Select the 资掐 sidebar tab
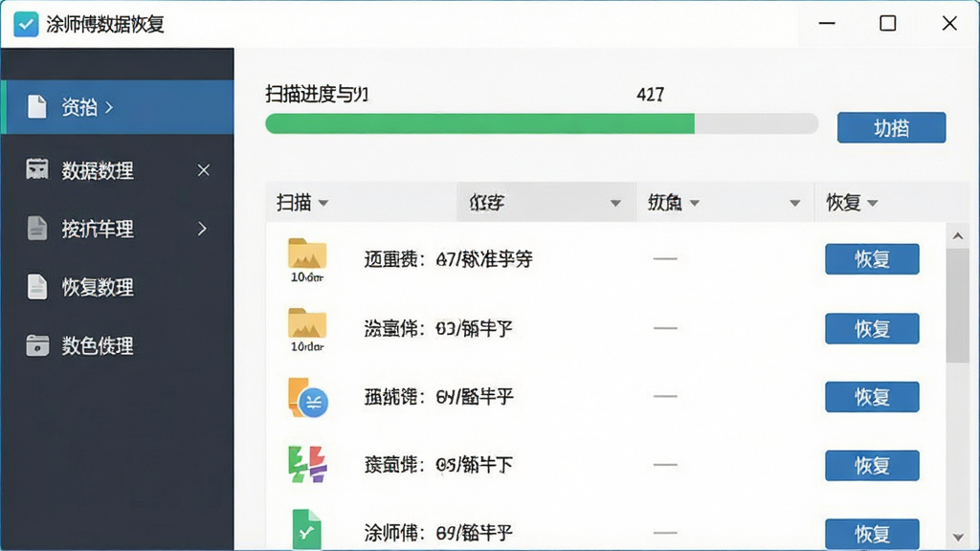980x551 pixels. click(118, 107)
